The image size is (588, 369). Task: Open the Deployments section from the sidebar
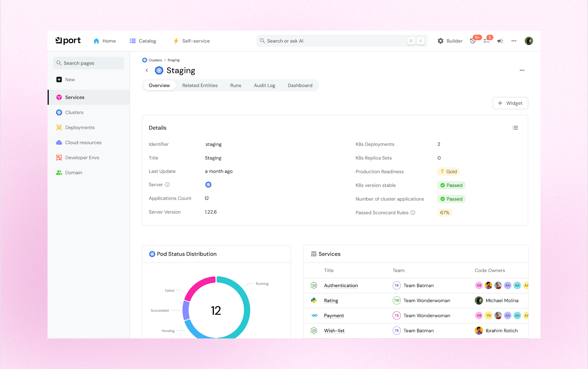coord(79,127)
